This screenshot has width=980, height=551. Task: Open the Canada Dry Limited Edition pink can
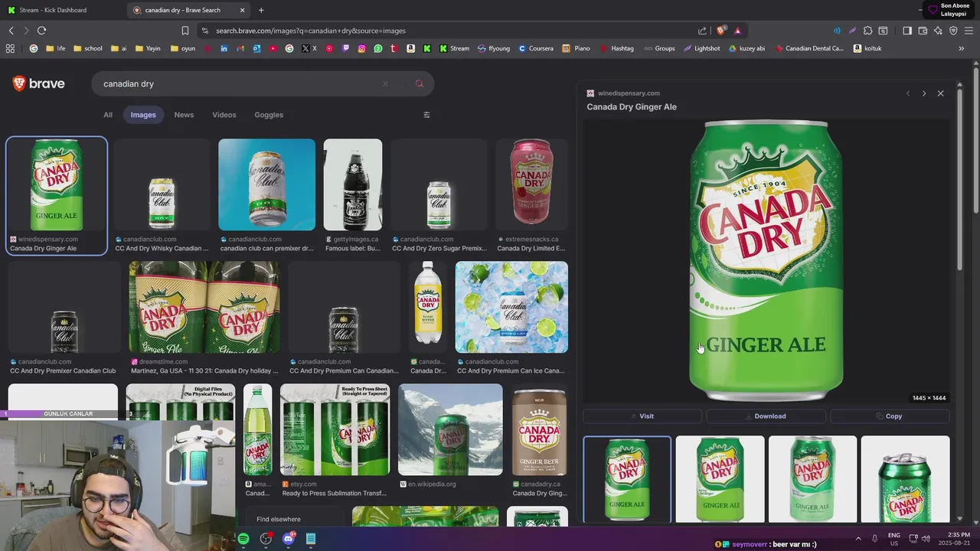click(x=531, y=184)
